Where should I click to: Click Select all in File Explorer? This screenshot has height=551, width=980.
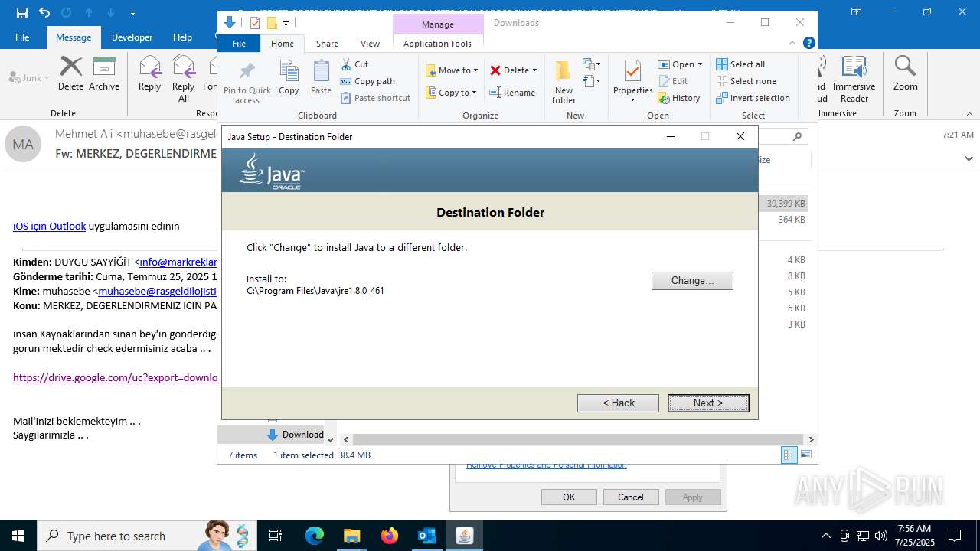point(740,64)
